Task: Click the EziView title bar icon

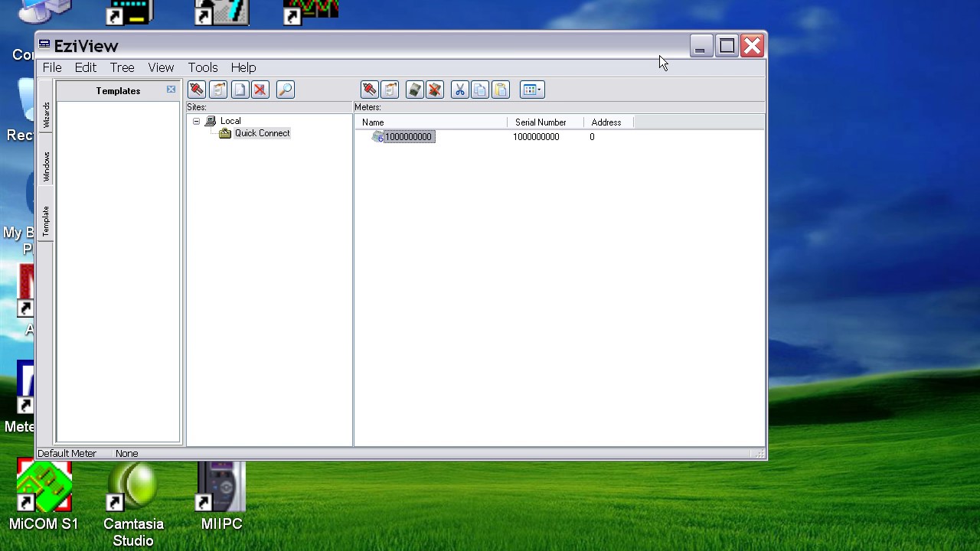Action: click(x=44, y=45)
